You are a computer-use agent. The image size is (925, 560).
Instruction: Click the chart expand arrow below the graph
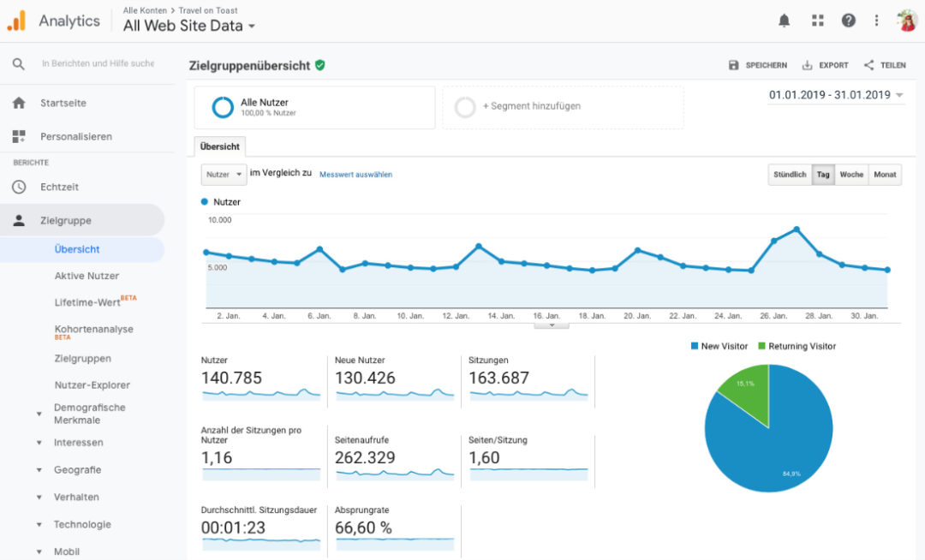point(551,325)
